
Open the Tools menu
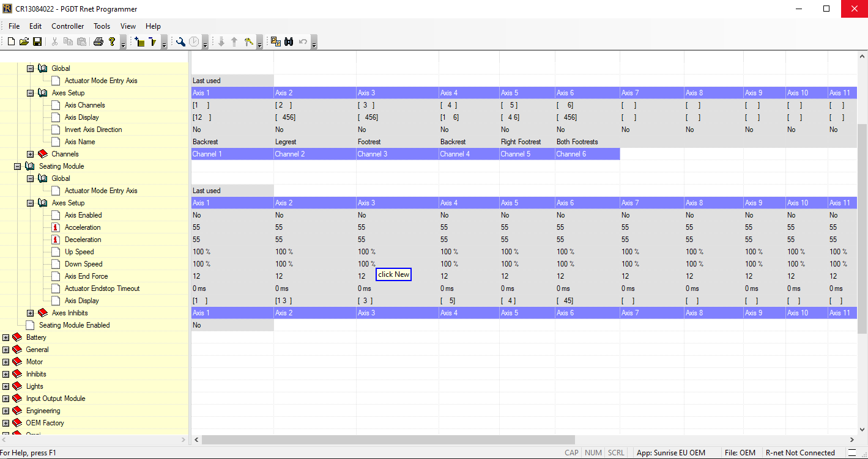point(102,26)
